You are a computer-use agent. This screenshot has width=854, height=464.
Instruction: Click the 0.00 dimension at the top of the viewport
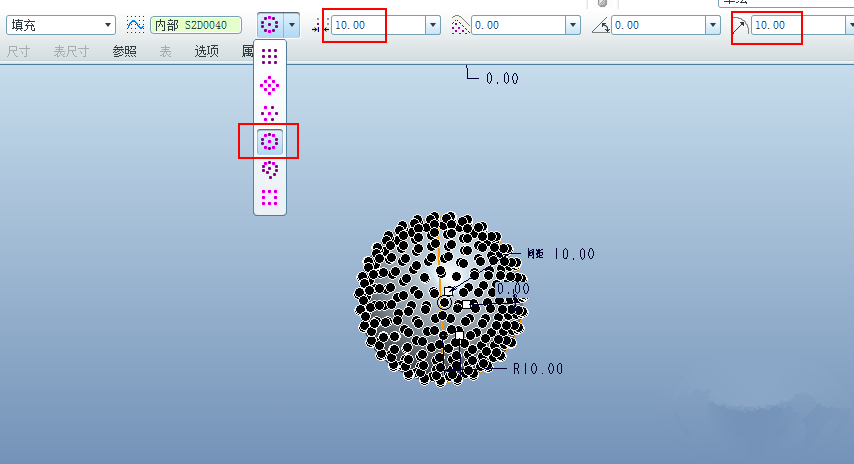point(502,79)
